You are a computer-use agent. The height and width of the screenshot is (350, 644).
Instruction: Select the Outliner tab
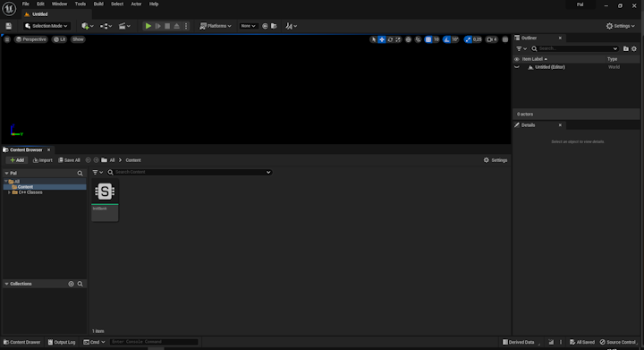tap(538, 38)
